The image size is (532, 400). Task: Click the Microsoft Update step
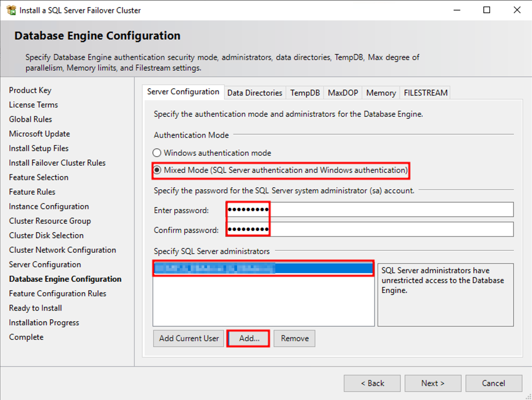point(39,134)
